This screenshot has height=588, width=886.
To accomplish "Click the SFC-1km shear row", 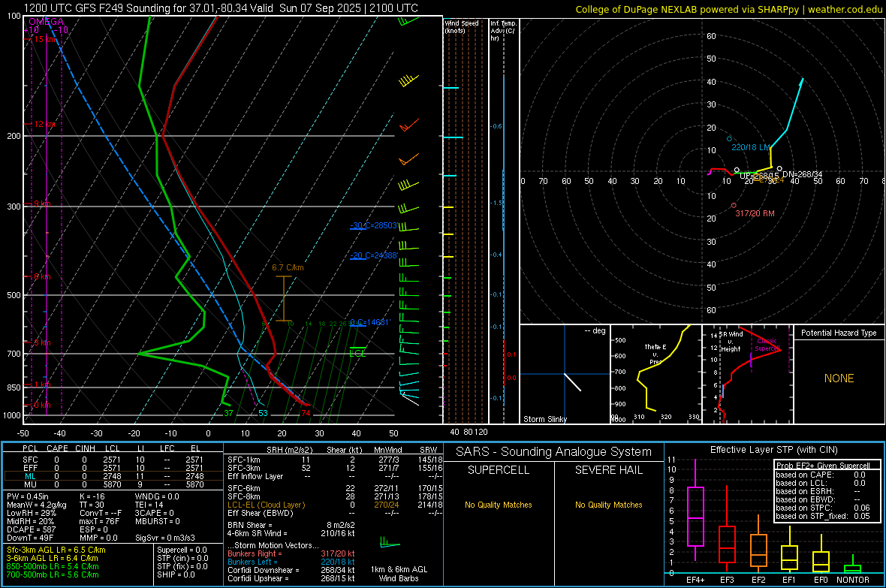I will coord(335,460).
